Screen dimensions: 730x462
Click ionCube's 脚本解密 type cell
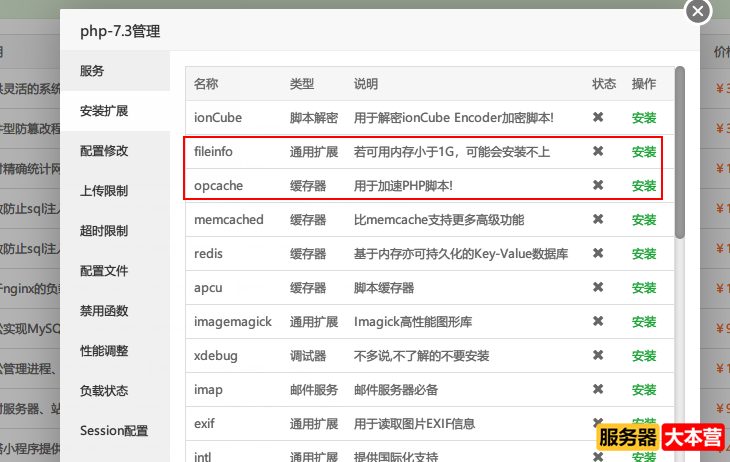pyautogui.click(x=314, y=118)
